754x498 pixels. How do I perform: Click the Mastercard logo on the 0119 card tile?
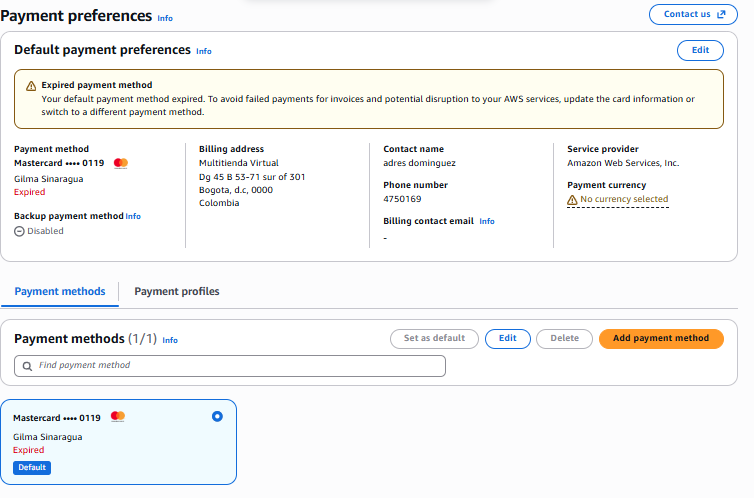point(118,416)
